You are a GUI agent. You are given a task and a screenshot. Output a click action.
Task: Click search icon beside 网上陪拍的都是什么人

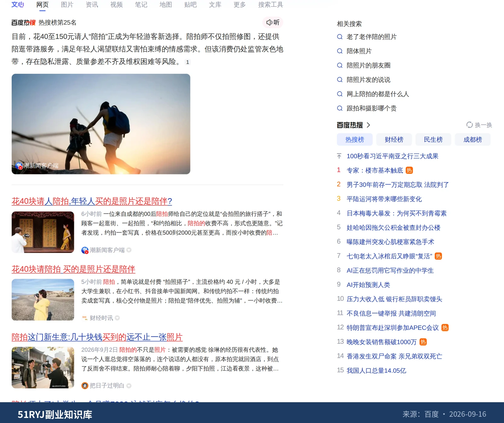pos(340,94)
